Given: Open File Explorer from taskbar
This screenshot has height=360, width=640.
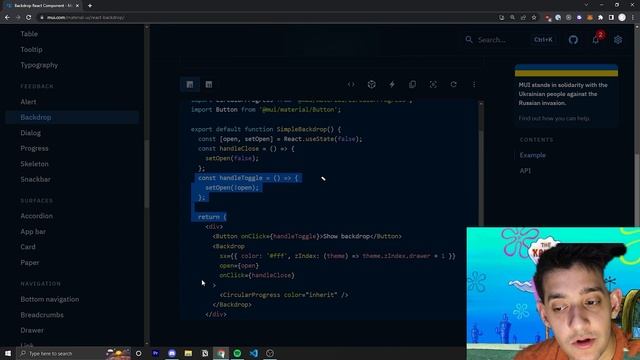Looking at the screenshot, I should pyautogui.click(x=188, y=353).
